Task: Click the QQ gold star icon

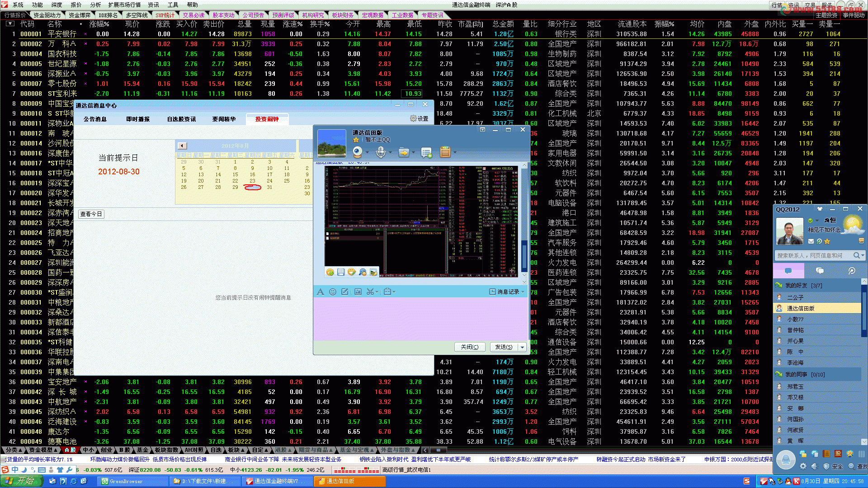Action: tap(827, 241)
